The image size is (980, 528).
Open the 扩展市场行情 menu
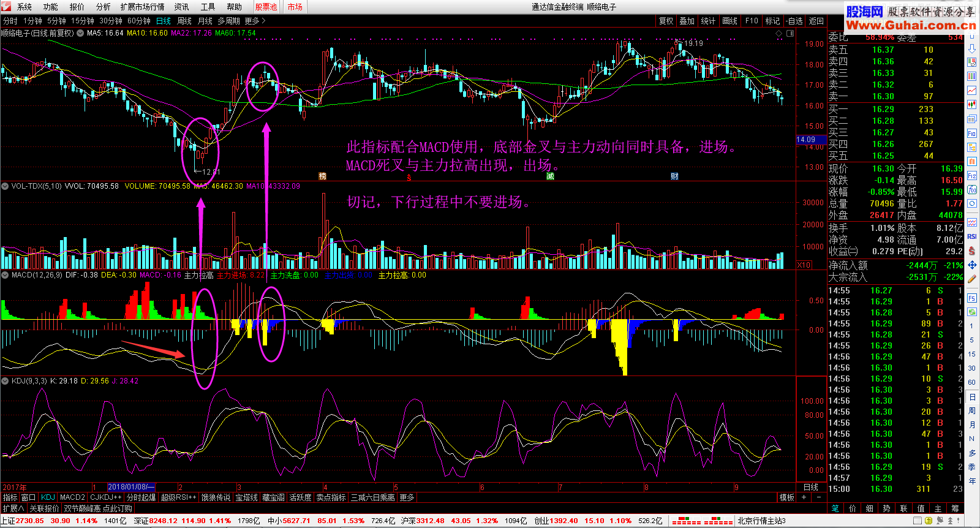click(x=143, y=7)
